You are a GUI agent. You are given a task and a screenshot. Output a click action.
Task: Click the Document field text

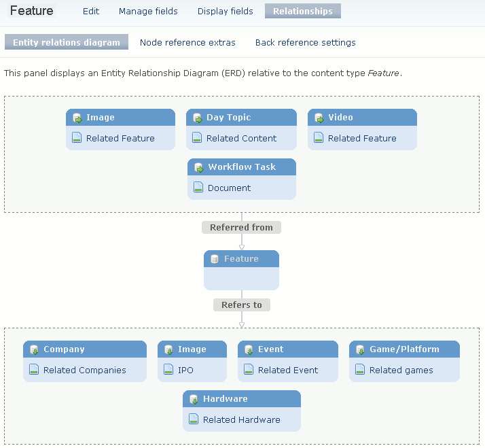point(229,188)
